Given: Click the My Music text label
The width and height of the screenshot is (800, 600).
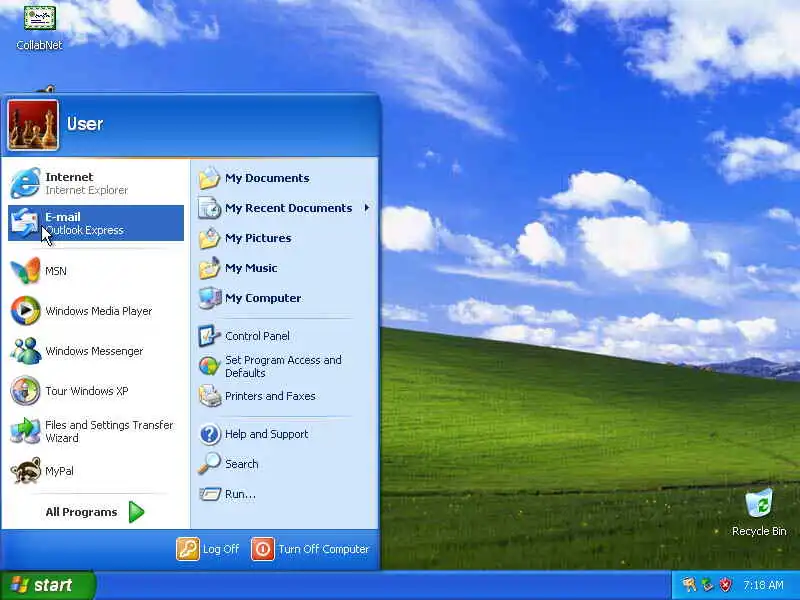Looking at the screenshot, I should pos(251,268).
